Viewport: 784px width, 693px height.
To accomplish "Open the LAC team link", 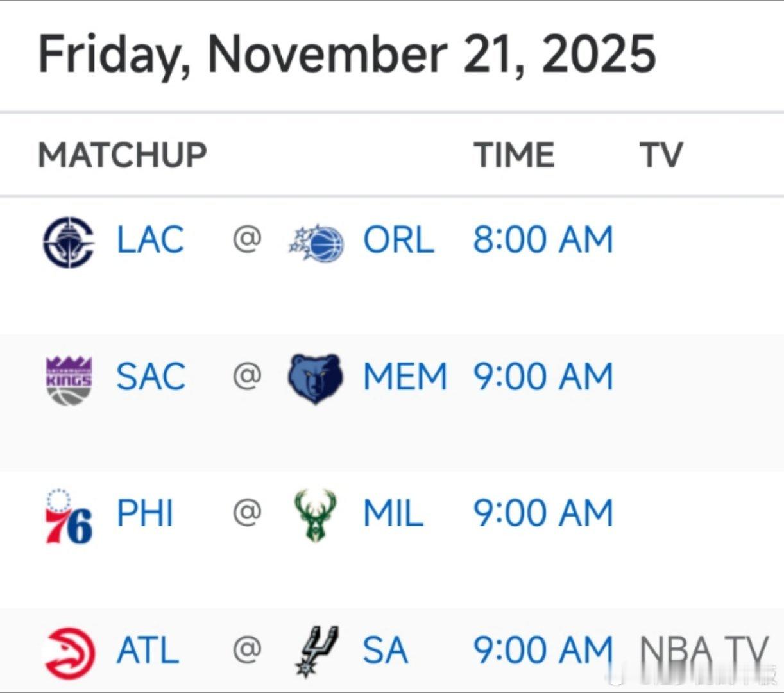I will 150,240.
